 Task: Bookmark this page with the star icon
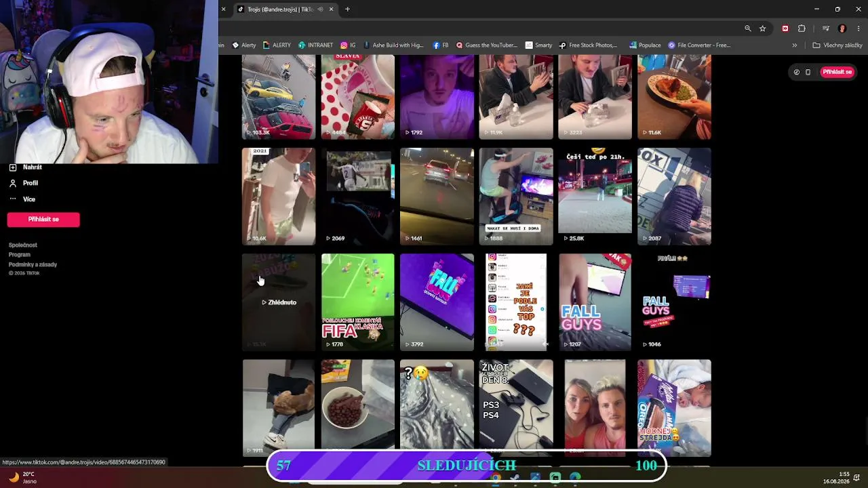pos(763,28)
